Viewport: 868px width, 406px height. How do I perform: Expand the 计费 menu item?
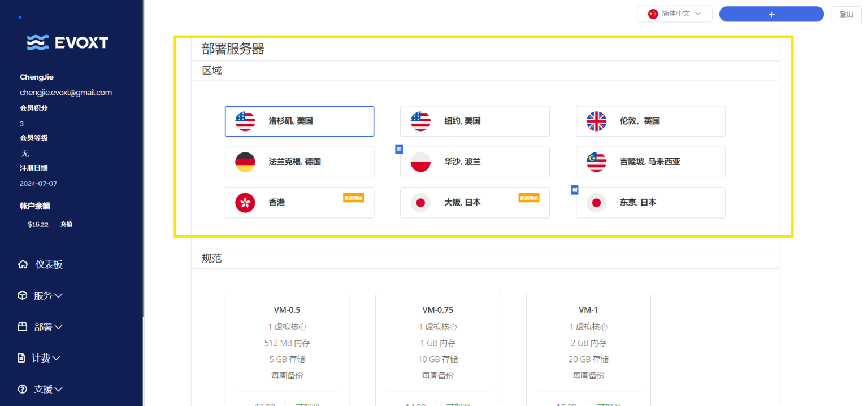tap(46, 358)
